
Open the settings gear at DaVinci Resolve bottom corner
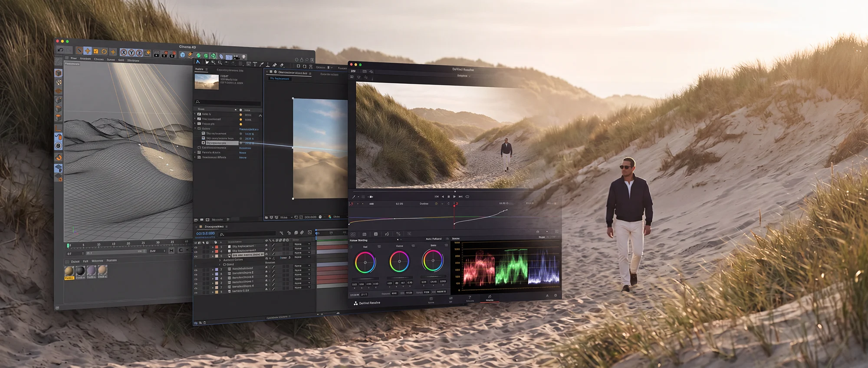pos(556,295)
